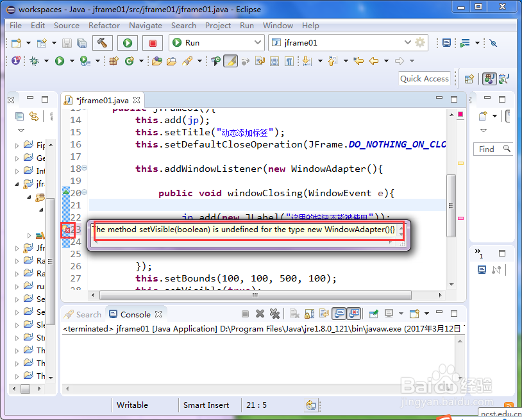
Task: Toggle Show Console on Standard Error
Action: click(354, 314)
